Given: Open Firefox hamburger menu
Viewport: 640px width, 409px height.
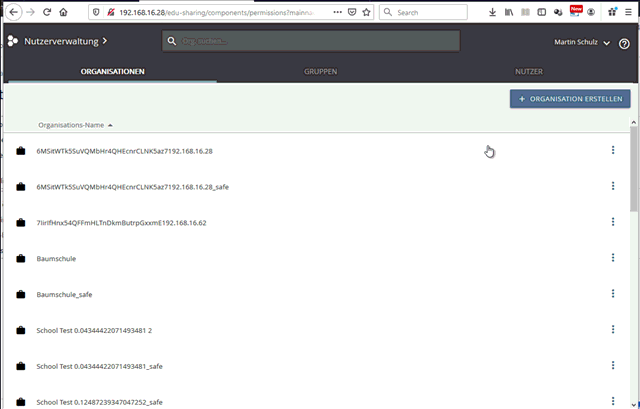Looking at the screenshot, I should (x=628, y=12).
